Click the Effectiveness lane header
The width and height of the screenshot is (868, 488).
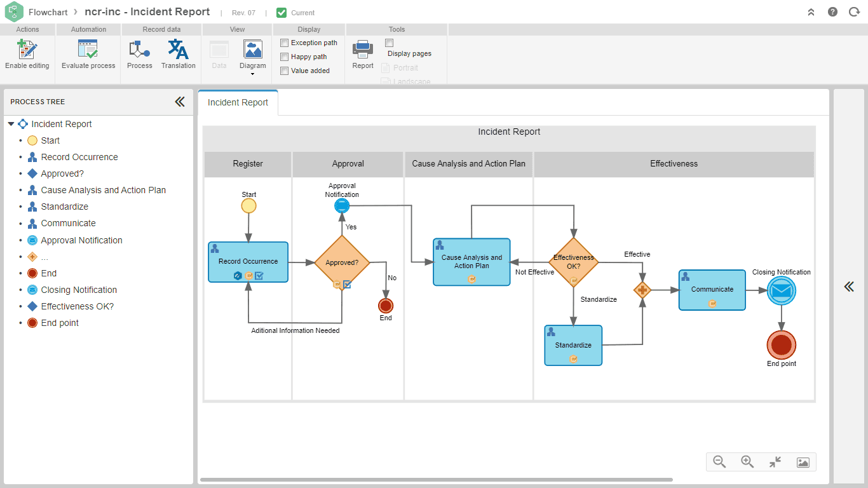[x=674, y=164]
